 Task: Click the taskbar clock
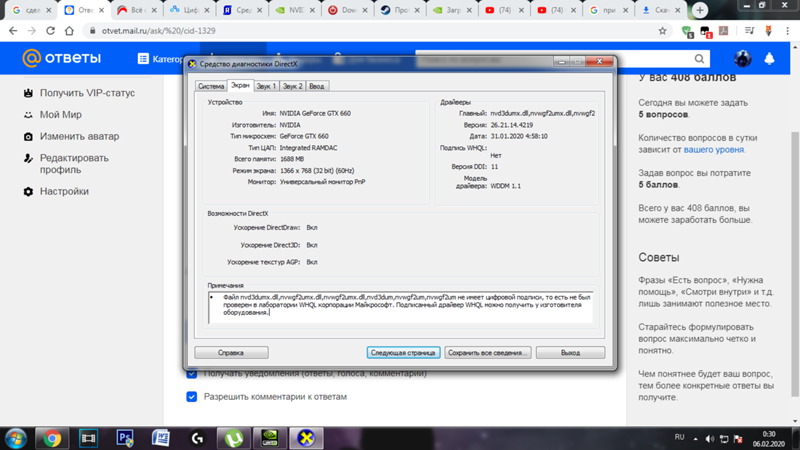(768, 439)
